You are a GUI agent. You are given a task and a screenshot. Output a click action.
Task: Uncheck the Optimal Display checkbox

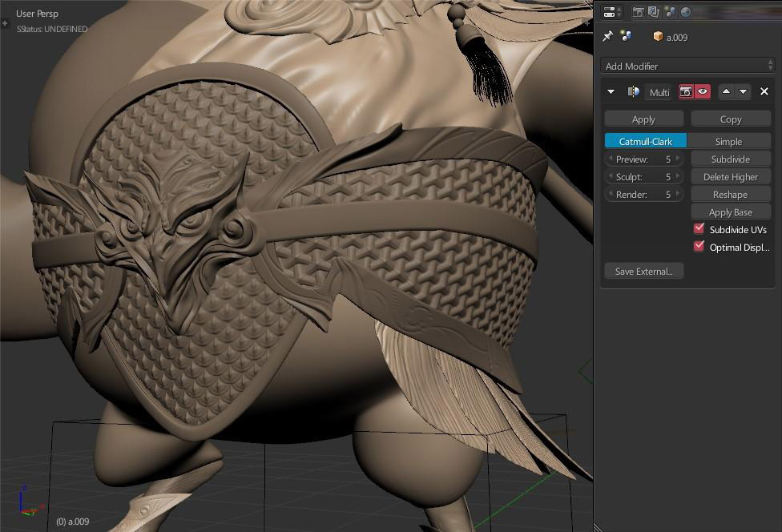[699, 246]
